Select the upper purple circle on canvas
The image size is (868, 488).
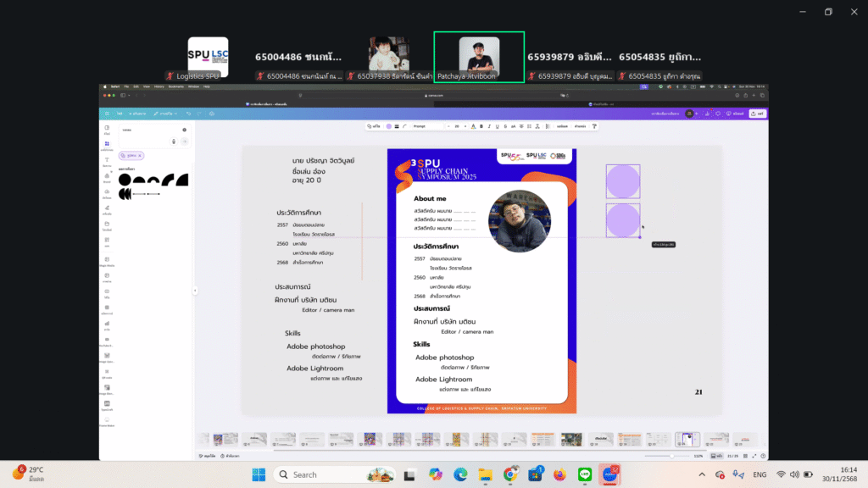623,180
